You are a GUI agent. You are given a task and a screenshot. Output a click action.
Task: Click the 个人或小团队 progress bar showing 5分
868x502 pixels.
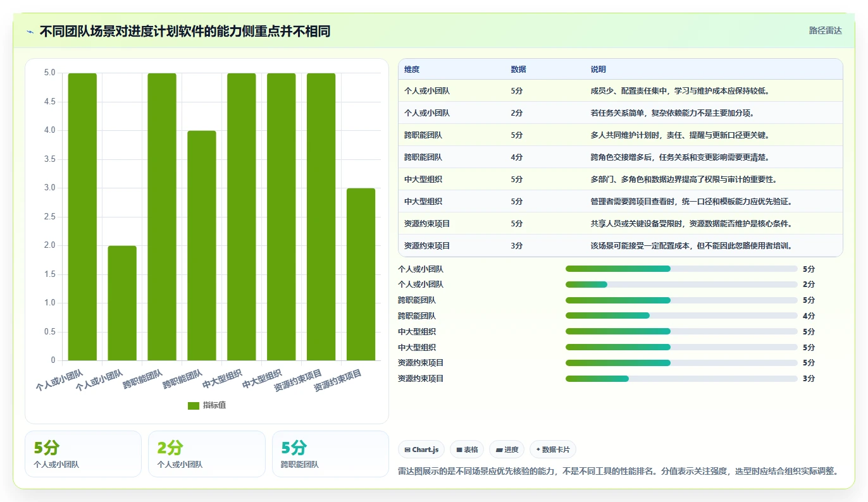pos(681,269)
